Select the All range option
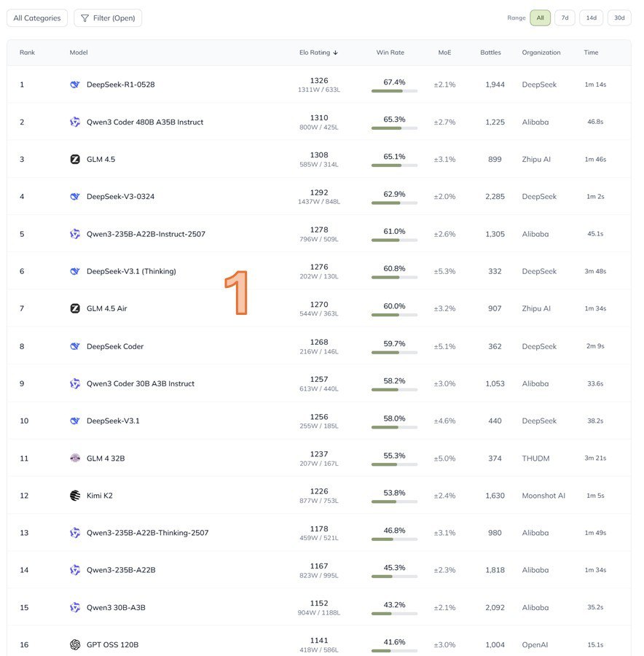Viewport: 644px width, 656px height. tap(540, 18)
